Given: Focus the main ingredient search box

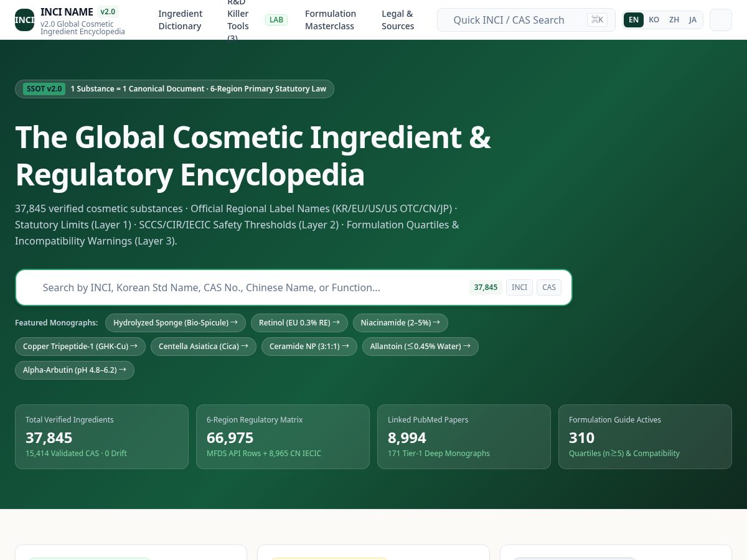Looking at the screenshot, I should click(293, 287).
